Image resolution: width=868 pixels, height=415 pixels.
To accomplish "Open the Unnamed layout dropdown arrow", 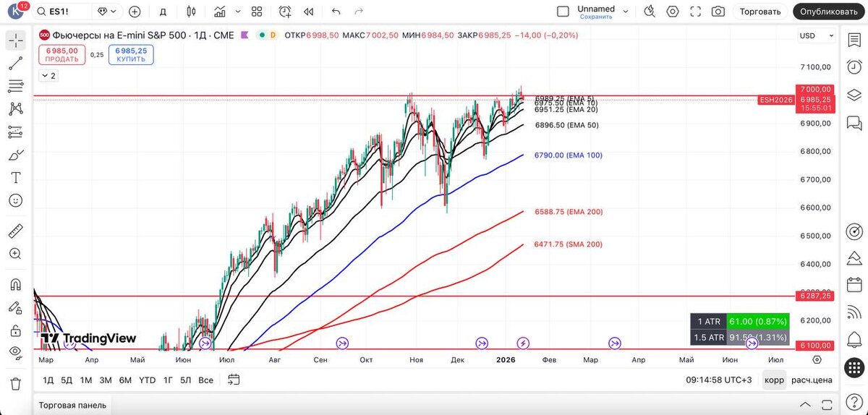I will coord(625,12).
